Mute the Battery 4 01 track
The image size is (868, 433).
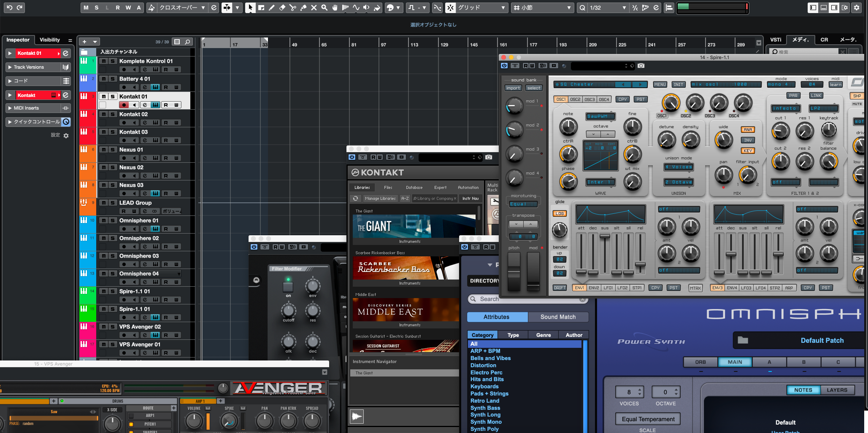point(103,79)
